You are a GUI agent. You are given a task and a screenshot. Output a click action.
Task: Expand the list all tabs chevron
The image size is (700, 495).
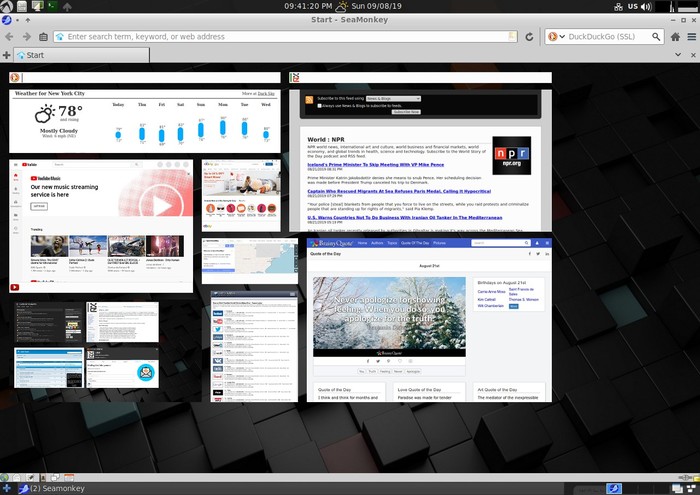(678, 55)
